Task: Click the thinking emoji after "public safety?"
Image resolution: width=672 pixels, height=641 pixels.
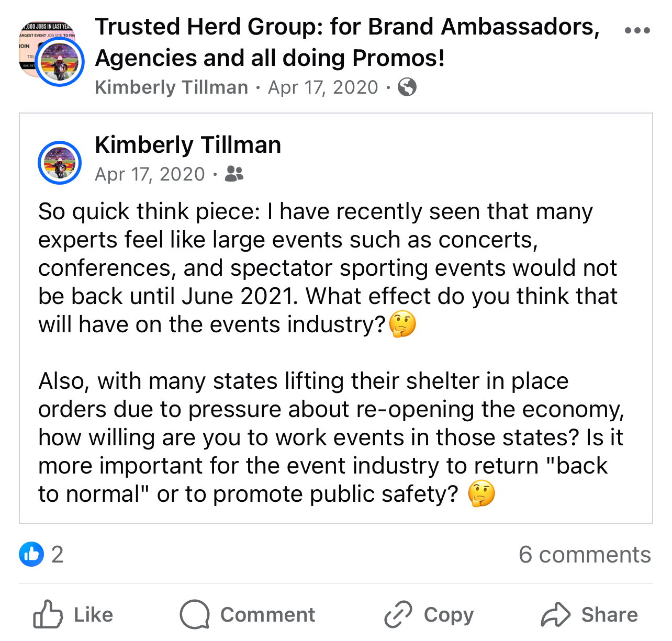Action: [x=481, y=494]
